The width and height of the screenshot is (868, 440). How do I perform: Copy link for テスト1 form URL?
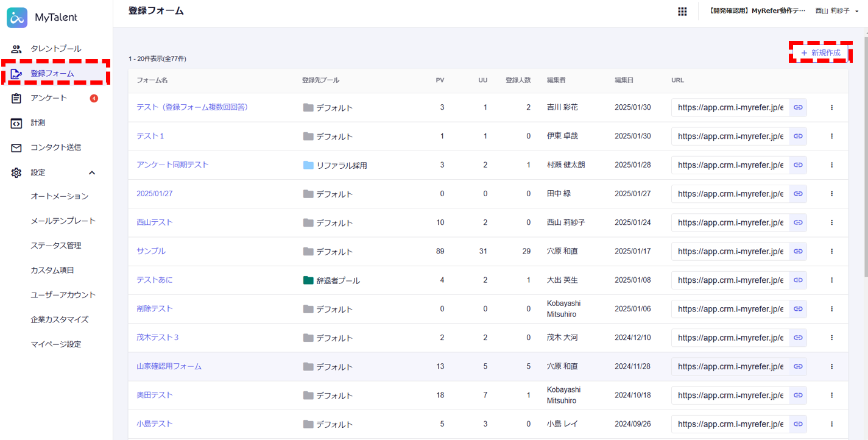pos(798,136)
